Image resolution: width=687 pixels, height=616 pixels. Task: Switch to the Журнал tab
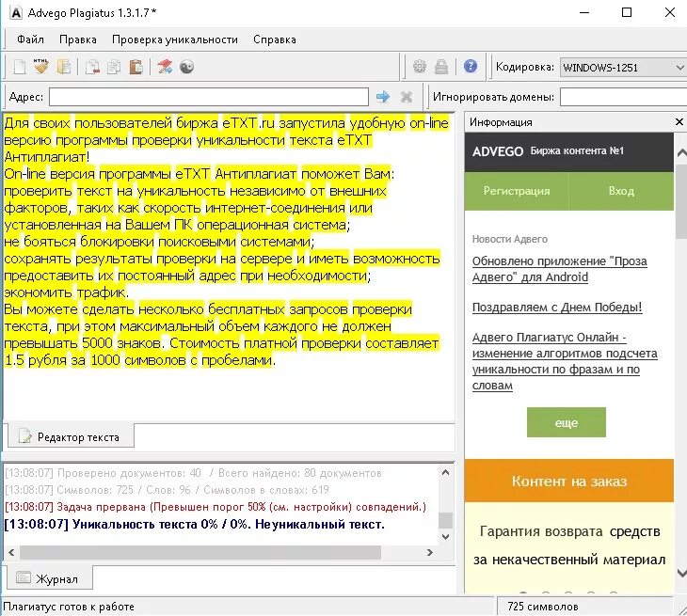[48, 578]
